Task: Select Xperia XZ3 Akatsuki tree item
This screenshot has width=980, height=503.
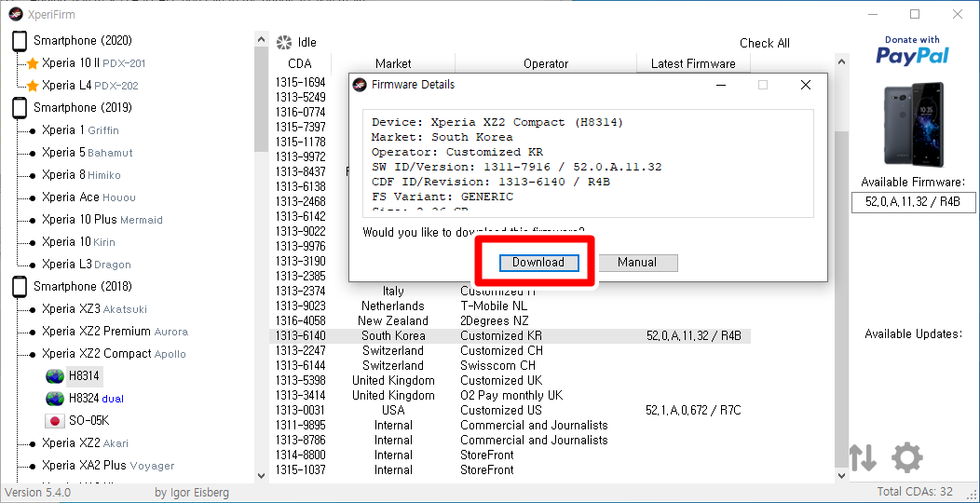Action: (x=94, y=308)
